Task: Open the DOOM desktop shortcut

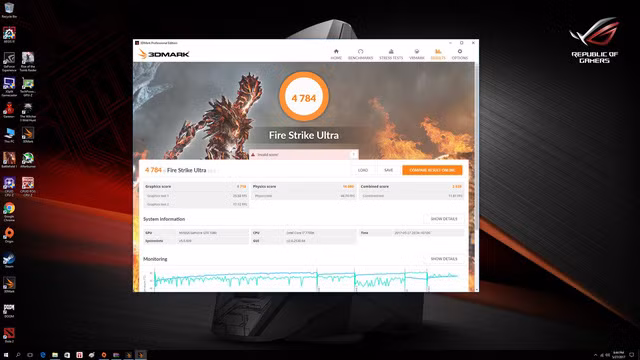Action: 9,310
